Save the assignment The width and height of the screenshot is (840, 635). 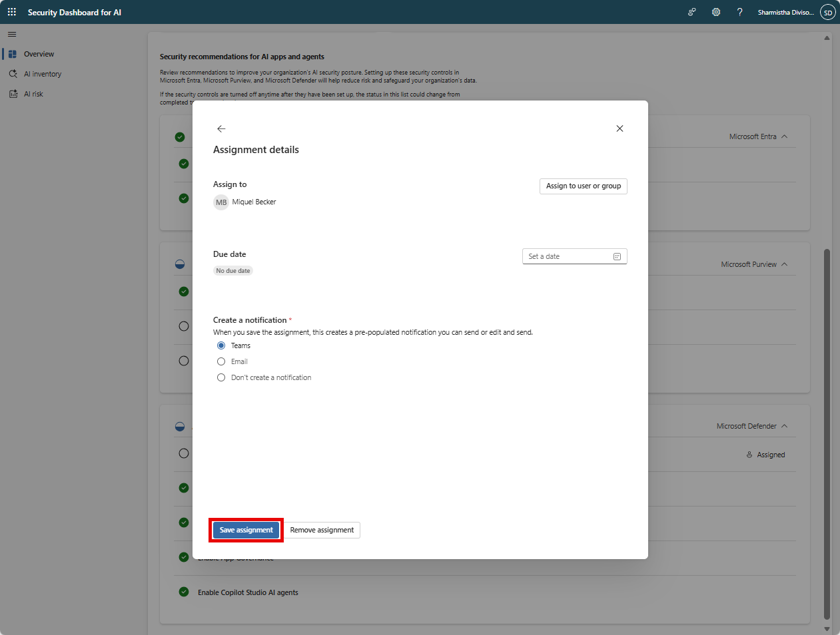[246, 530]
